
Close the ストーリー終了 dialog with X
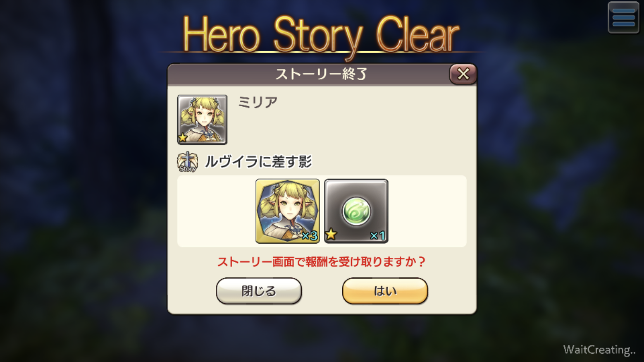(x=463, y=74)
